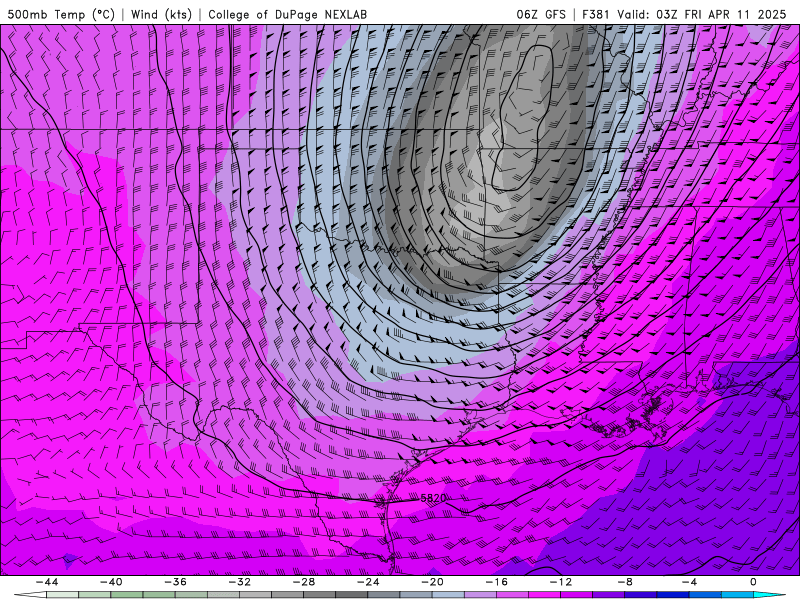Click the 0 color scale label

pos(753,582)
